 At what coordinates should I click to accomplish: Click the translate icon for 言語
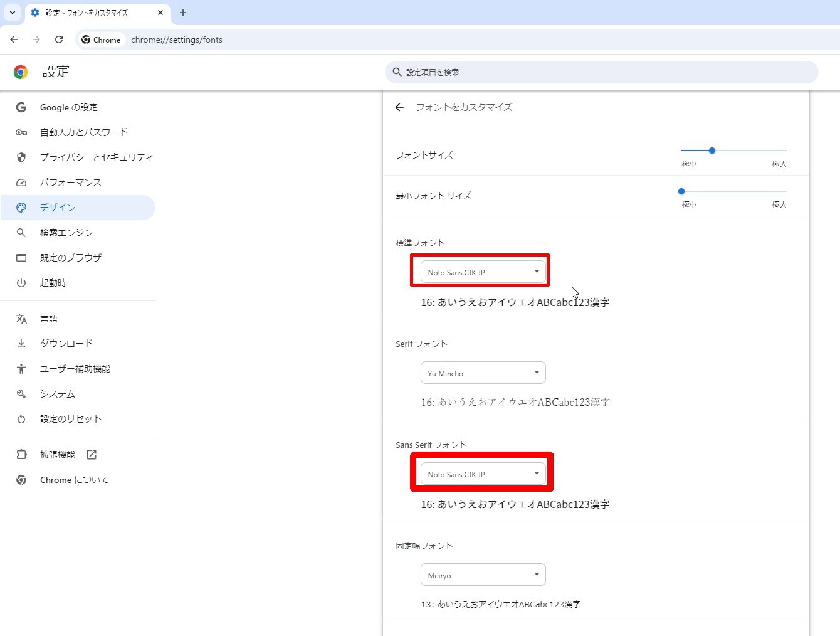click(x=21, y=319)
